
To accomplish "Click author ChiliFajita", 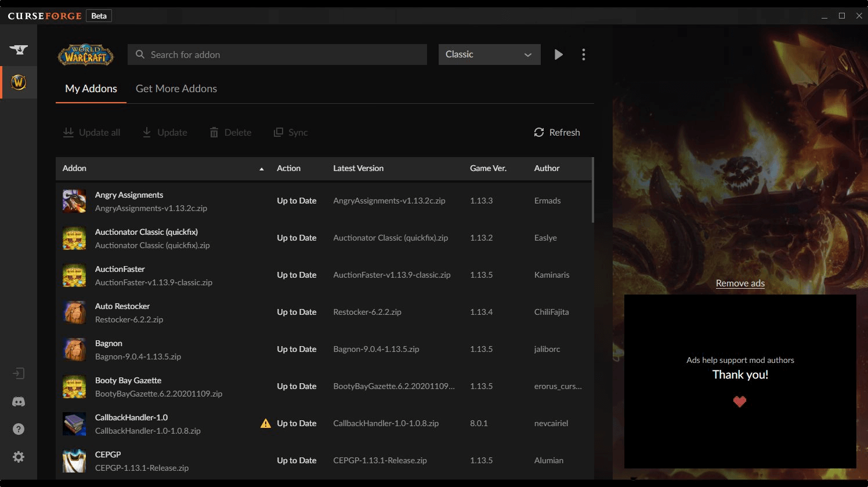I will click(551, 312).
